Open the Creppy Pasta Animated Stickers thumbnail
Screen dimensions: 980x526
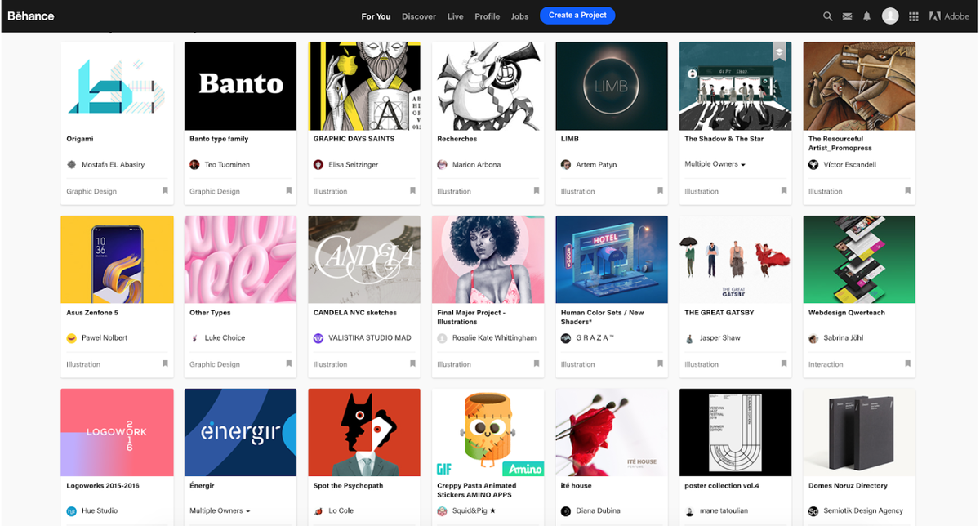[488, 433]
